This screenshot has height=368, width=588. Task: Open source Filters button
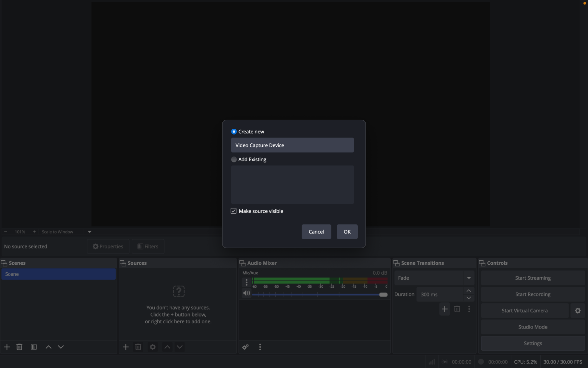coord(148,247)
